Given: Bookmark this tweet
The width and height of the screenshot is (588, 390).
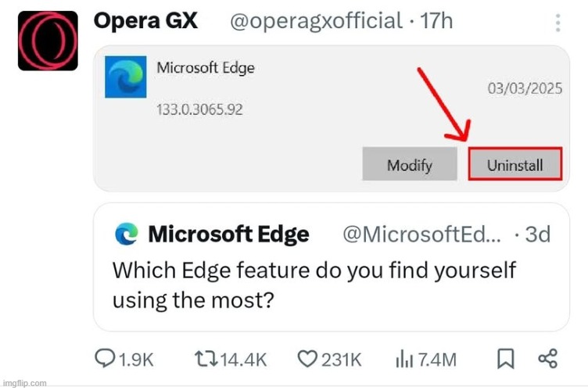Looking at the screenshot, I should [x=505, y=359].
